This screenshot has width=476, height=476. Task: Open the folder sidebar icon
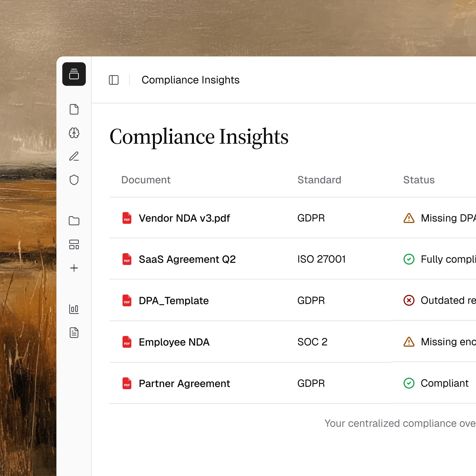(x=74, y=221)
